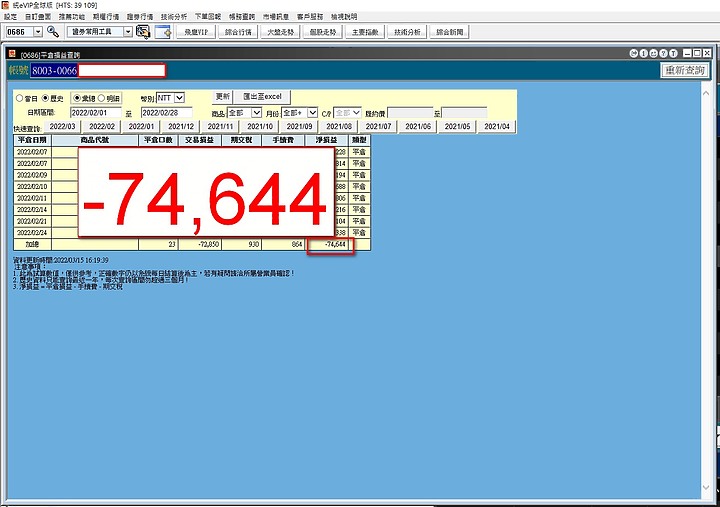
Task: Click the 2021/09 quick query button
Action: pos(299,126)
